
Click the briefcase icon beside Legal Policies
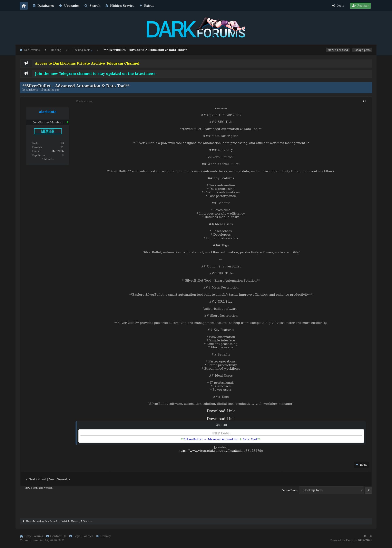pos(71,536)
